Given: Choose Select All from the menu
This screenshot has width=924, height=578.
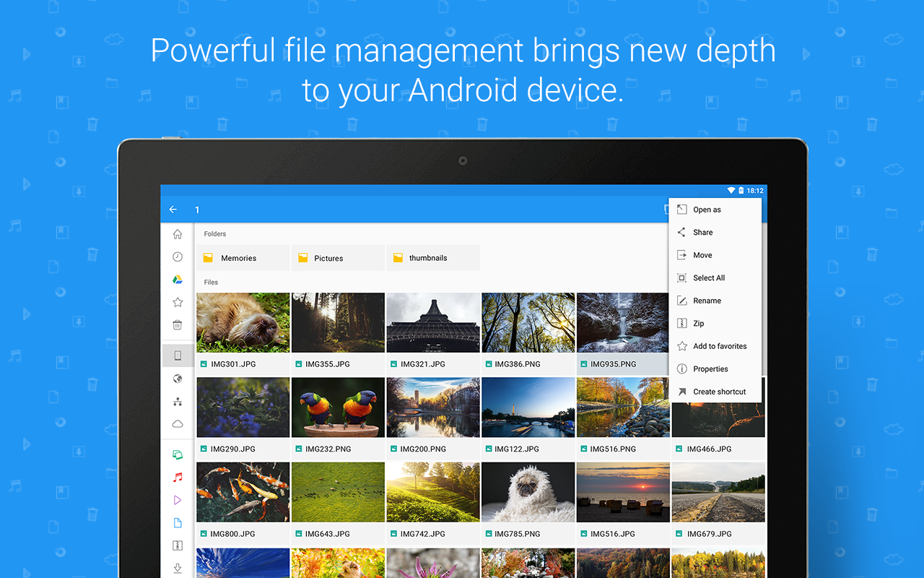Looking at the screenshot, I should click(x=707, y=277).
